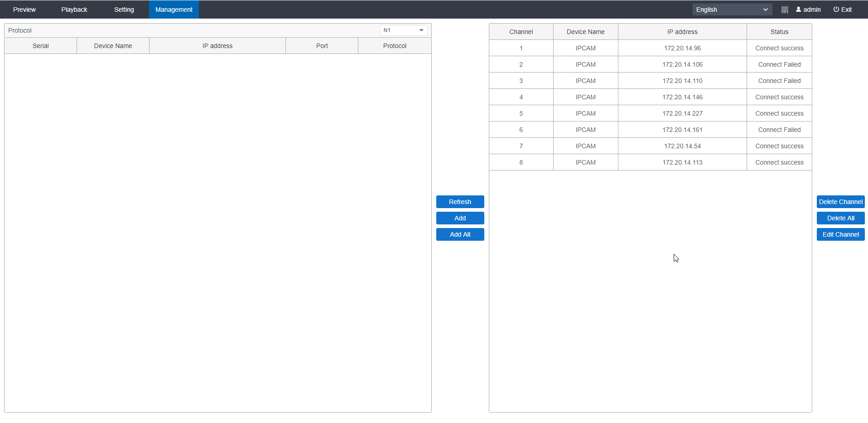The image size is (868, 423).
Task: Go to the Setting tab
Action: tap(124, 10)
